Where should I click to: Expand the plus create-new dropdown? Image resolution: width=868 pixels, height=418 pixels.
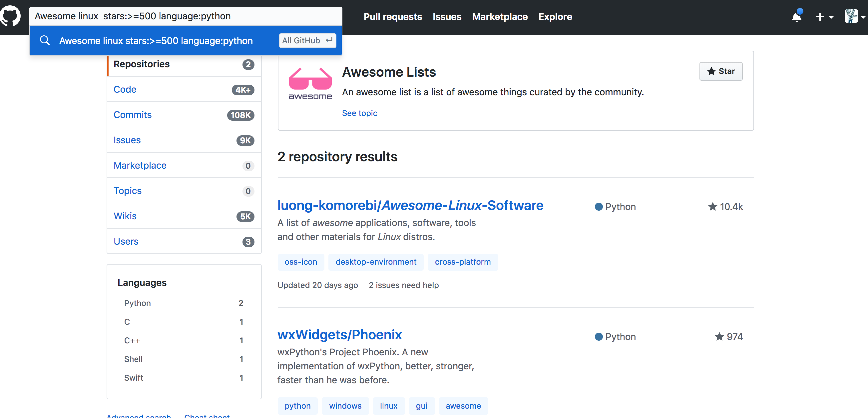tap(824, 17)
